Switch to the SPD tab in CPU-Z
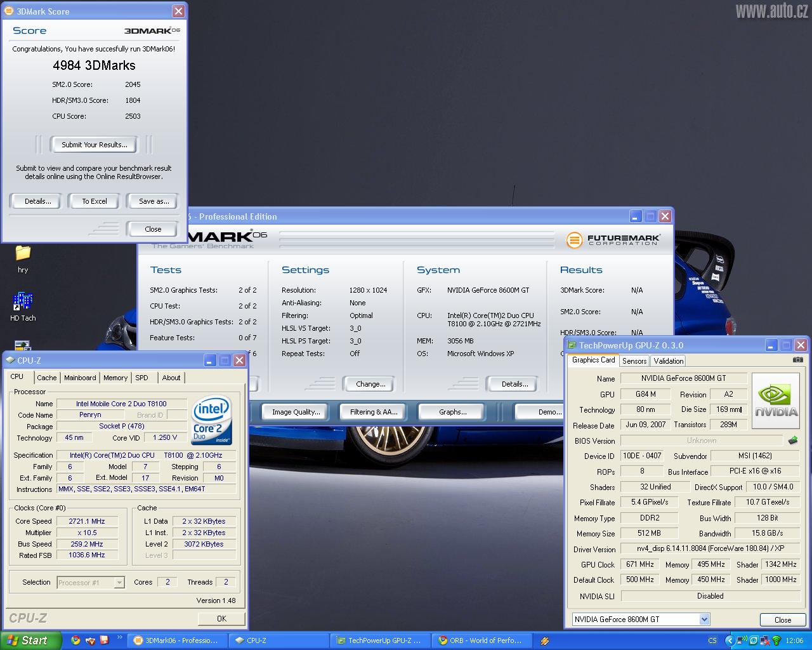This screenshot has height=650, width=812. pyautogui.click(x=142, y=378)
